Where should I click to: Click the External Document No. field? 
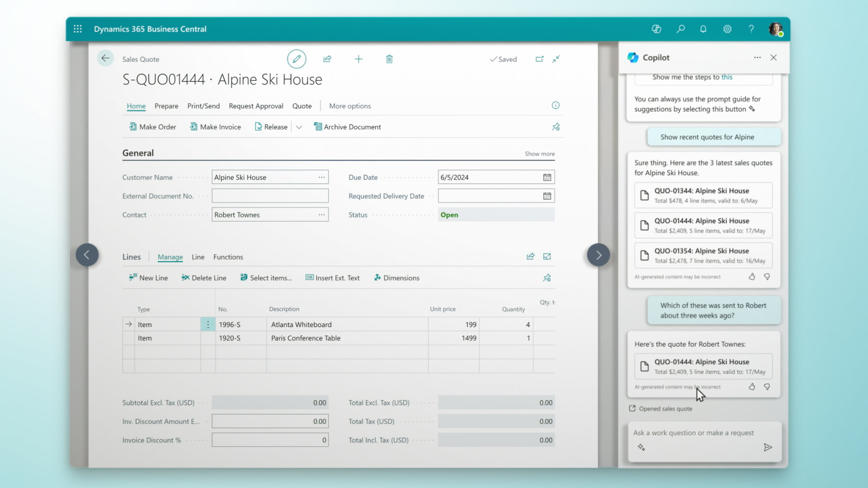coord(270,196)
